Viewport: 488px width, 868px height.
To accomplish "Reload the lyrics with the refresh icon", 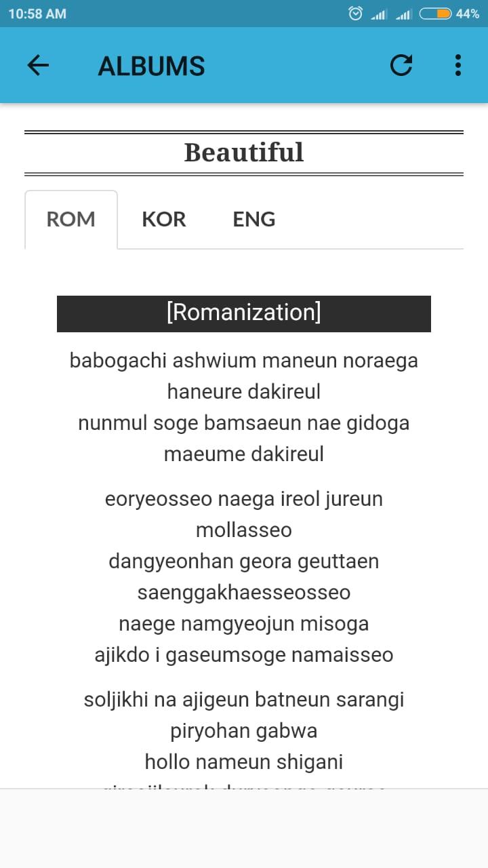I will click(x=401, y=65).
